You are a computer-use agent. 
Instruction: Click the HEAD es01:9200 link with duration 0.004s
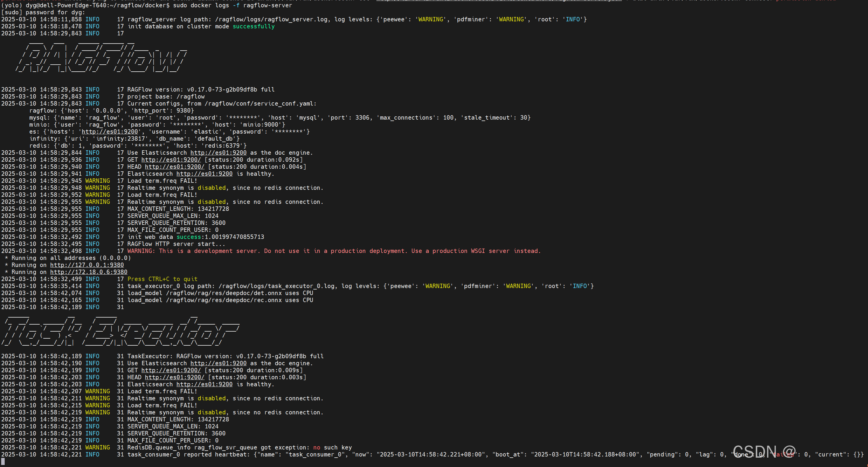click(x=174, y=167)
